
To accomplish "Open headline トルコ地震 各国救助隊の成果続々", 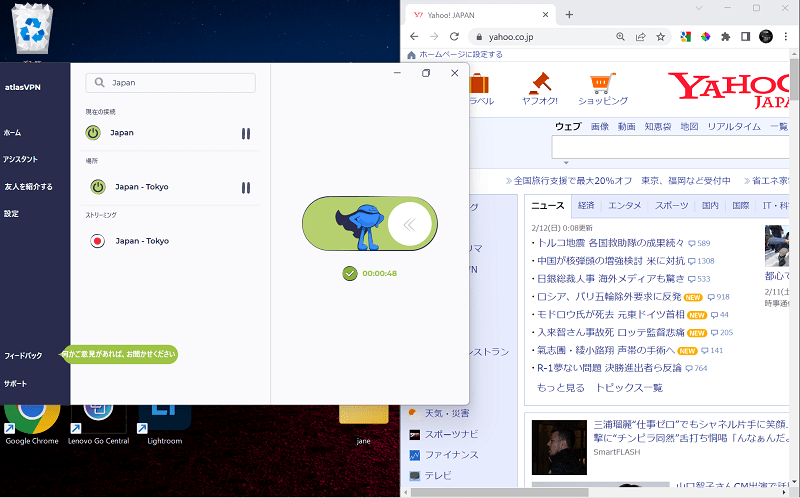I will 611,243.
